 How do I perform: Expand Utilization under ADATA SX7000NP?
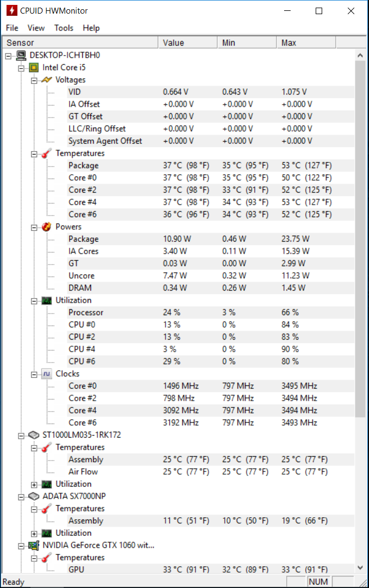point(34,534)
